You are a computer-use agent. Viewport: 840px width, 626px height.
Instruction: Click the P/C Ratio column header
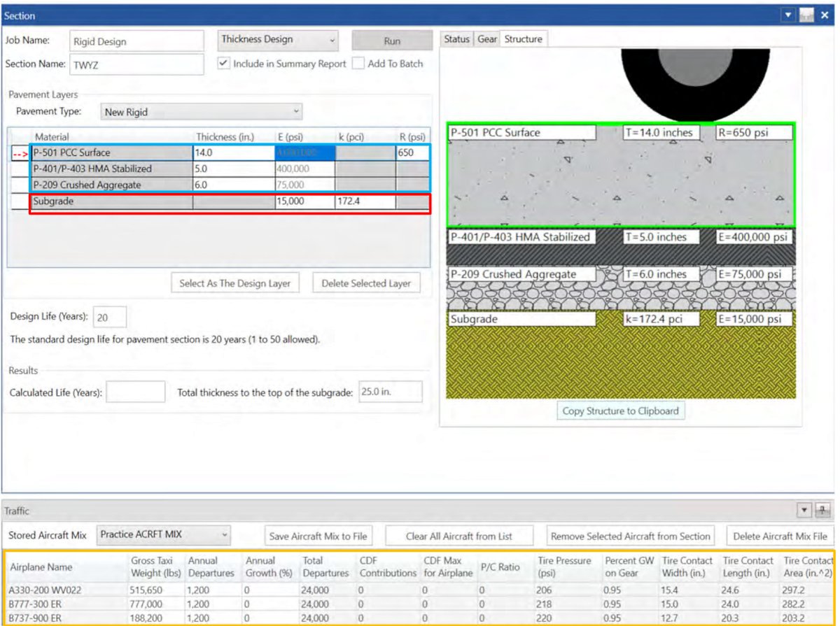(x=505, y=567)
